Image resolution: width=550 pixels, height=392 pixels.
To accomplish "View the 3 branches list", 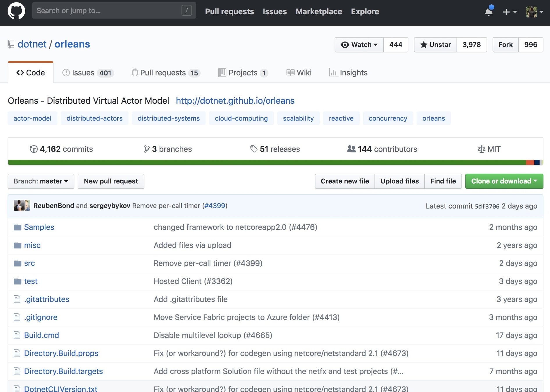I will click(x=168, y=149).
